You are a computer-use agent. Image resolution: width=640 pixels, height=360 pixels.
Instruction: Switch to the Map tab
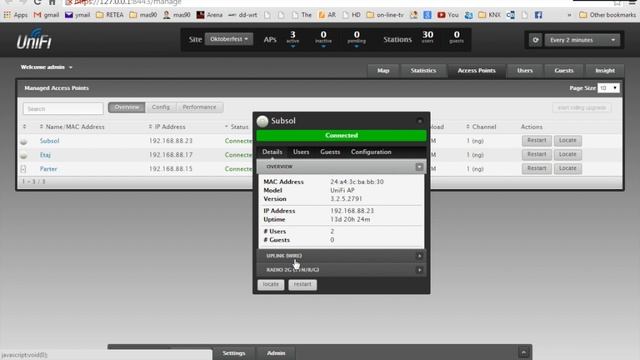pyautogui.click(x=383, y=71)
